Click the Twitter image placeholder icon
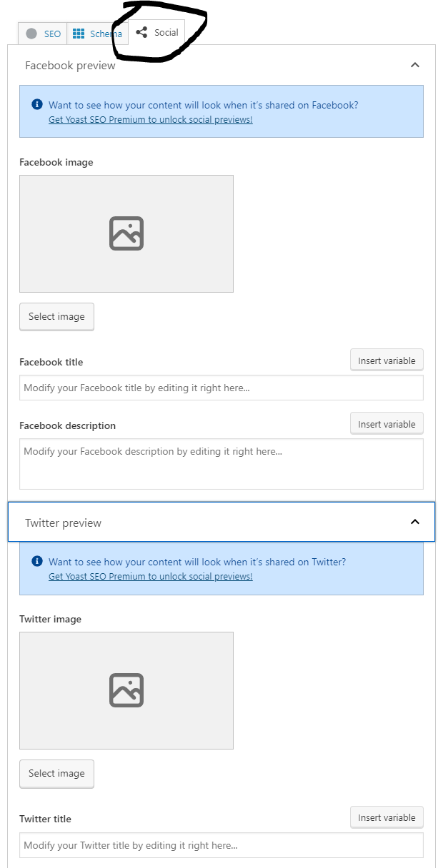The height and width of the screenshot is (868, 443). (126, 690)
